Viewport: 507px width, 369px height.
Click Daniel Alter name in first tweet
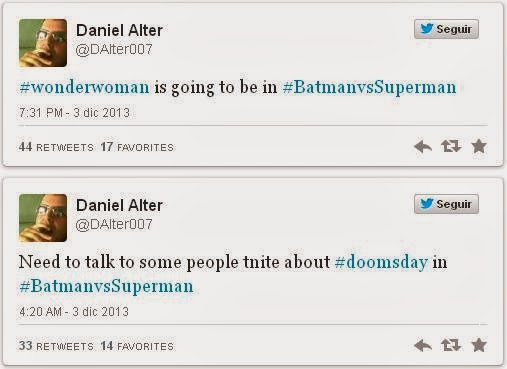[x=119, y=30]
